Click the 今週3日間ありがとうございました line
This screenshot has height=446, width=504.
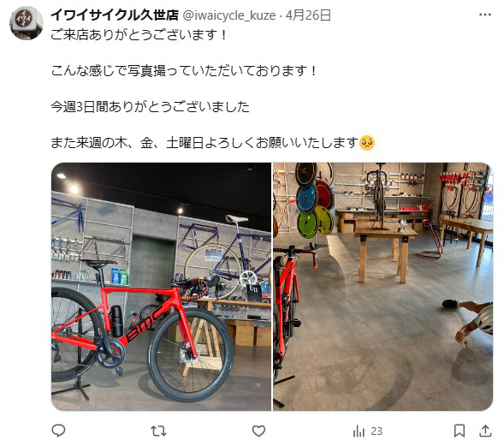coord(150,107)
